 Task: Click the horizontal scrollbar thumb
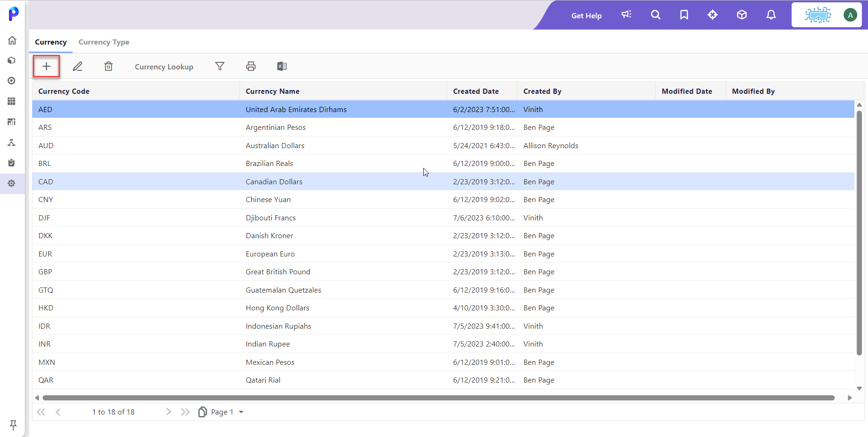point(439,398)
